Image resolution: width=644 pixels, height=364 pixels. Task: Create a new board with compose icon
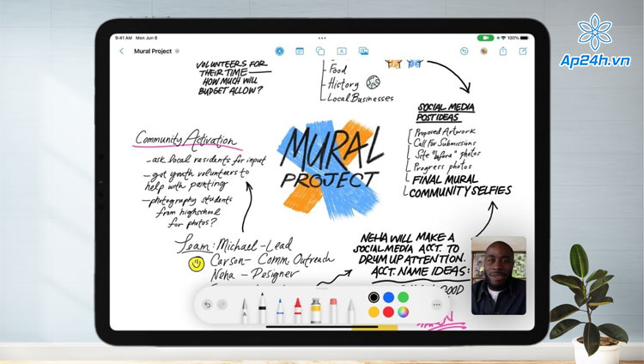[x=523, y=52]
